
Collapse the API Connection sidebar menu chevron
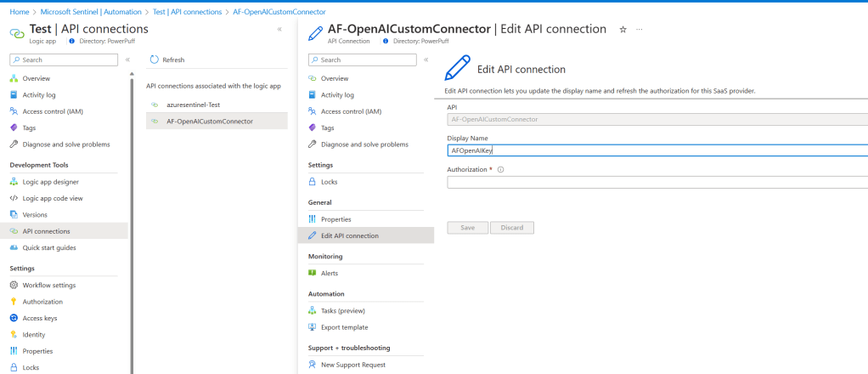[x=426, y=59]
